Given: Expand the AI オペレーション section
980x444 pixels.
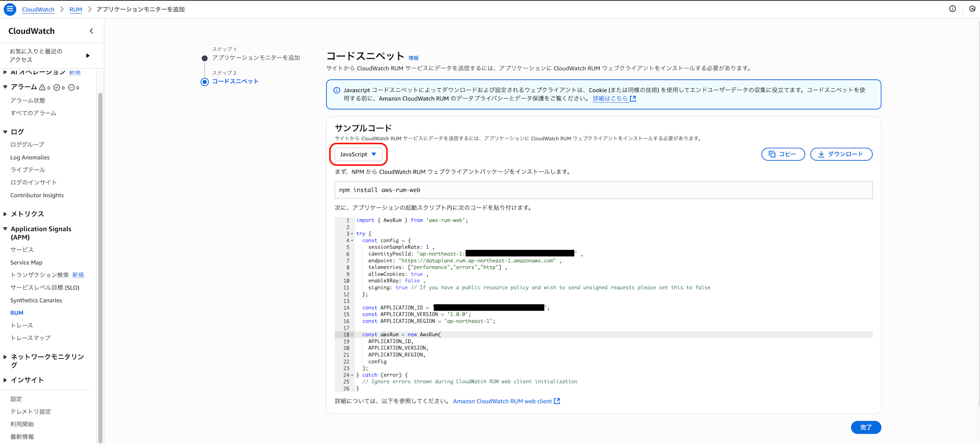Looking at the screenshot, I should tap(5, 73).
